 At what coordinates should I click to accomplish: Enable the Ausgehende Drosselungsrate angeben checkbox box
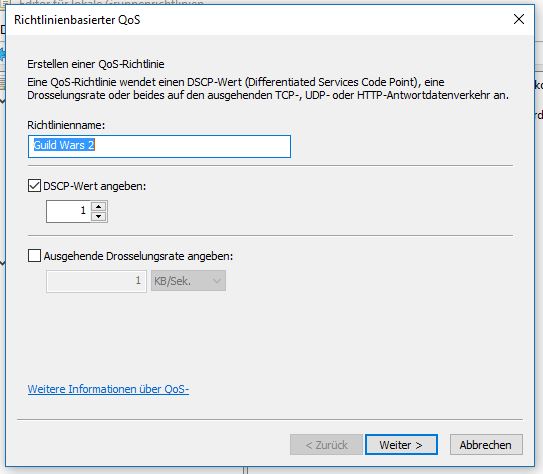[34, 256]
